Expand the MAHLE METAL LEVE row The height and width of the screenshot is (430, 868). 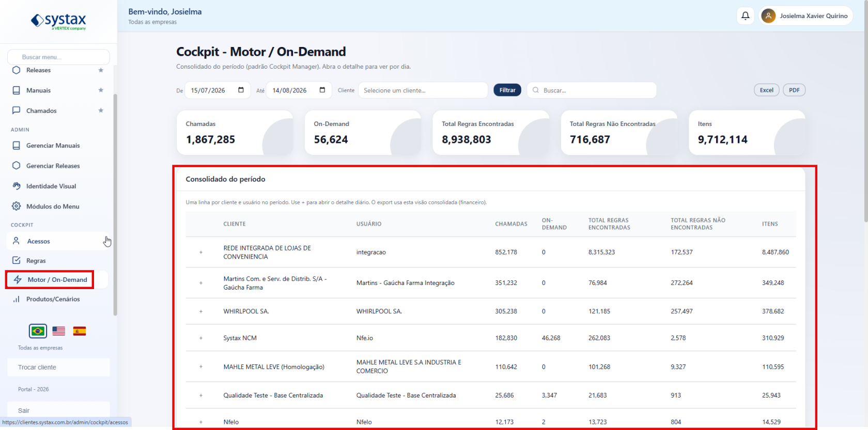click(201, 367)
